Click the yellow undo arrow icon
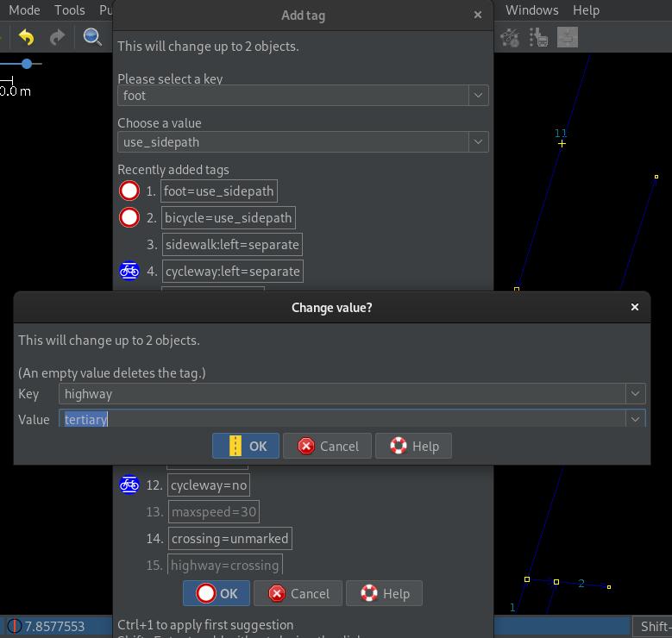 (x=27, y=37)
